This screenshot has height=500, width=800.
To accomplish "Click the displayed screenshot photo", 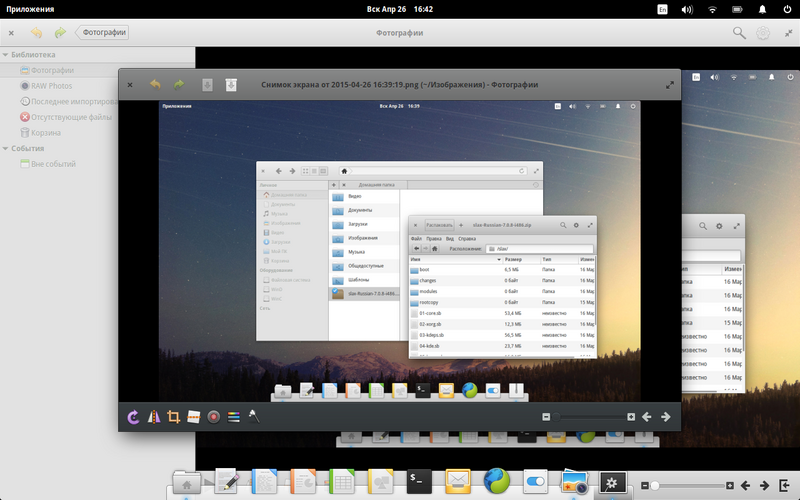I will (x=399, y=251).
